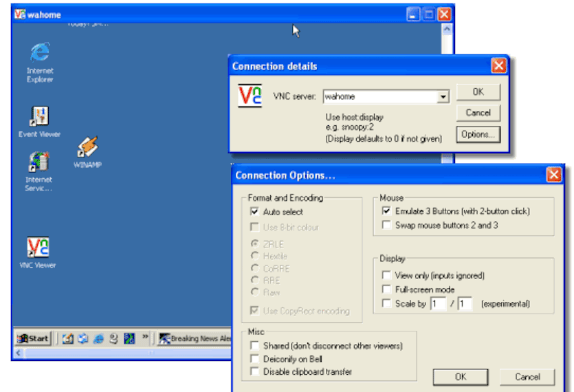Open the Internet Explorer desktop icon

click(x=40, y=61)
